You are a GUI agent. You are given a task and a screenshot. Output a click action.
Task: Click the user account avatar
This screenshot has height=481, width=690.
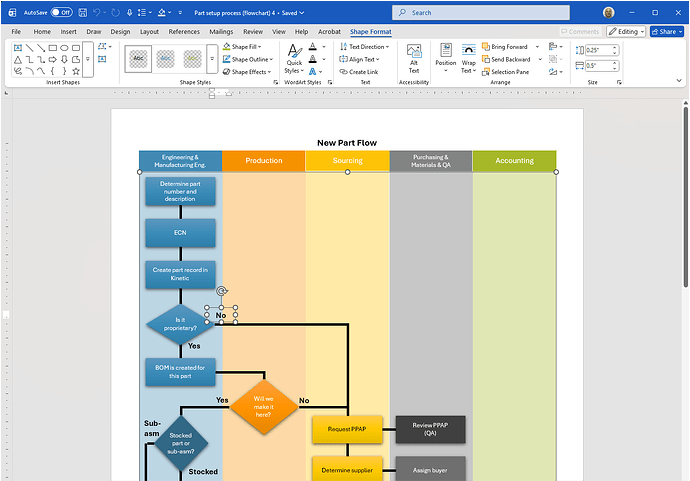tap(609, 13)
